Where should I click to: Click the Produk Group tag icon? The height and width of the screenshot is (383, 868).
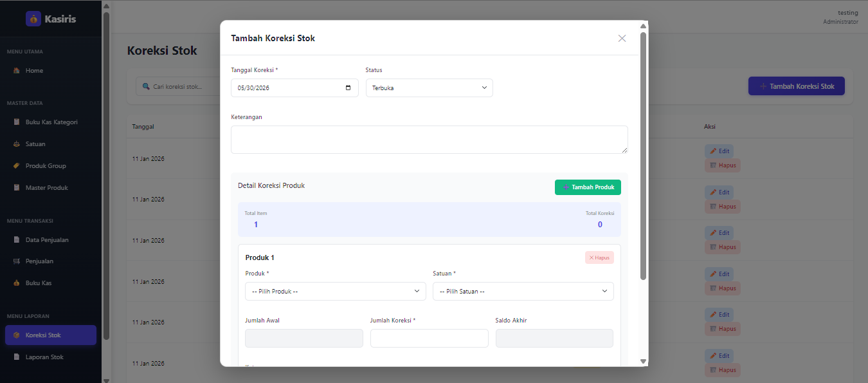[x=17, y=166]
